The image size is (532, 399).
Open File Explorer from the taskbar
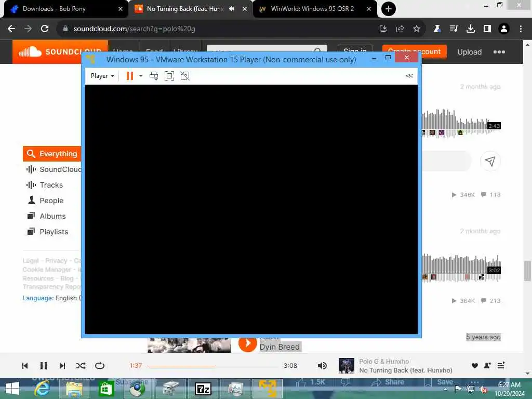74,389
